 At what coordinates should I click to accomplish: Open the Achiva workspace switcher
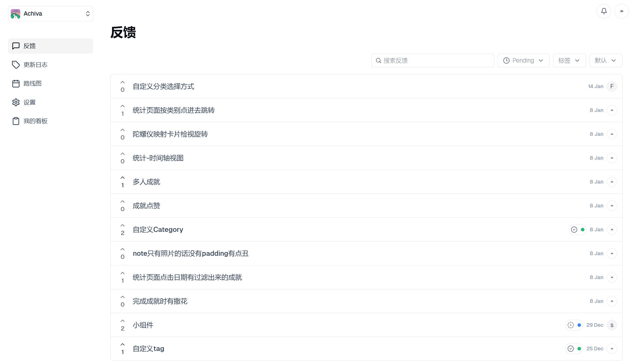[50, 13]
